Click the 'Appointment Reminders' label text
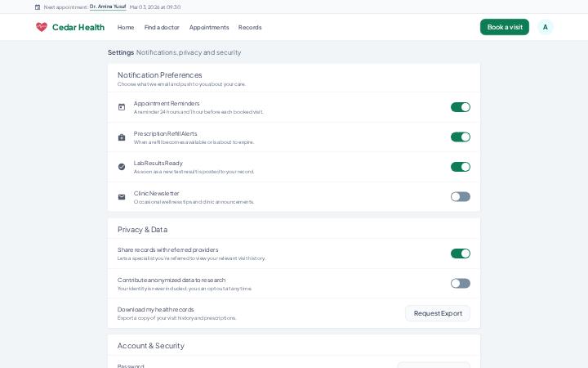 (167, 103)
